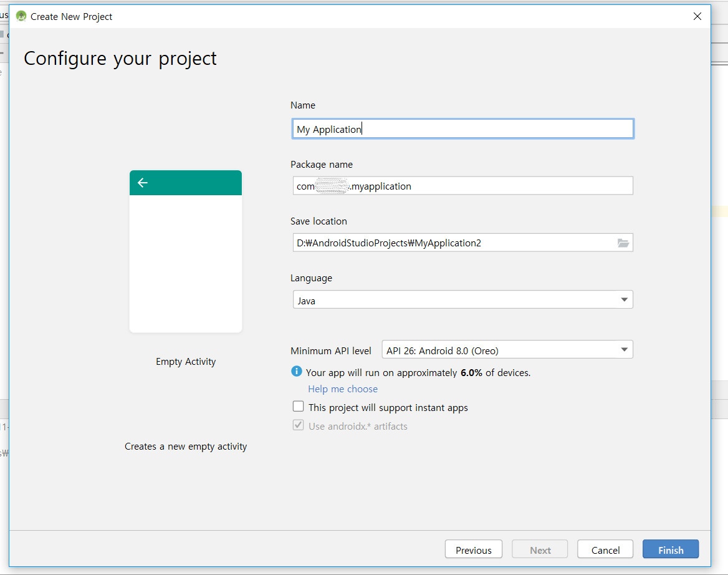The image size is (728, 575).
Task: Click the Empty Activity preview thumbnail
Action: click(186, 251)
